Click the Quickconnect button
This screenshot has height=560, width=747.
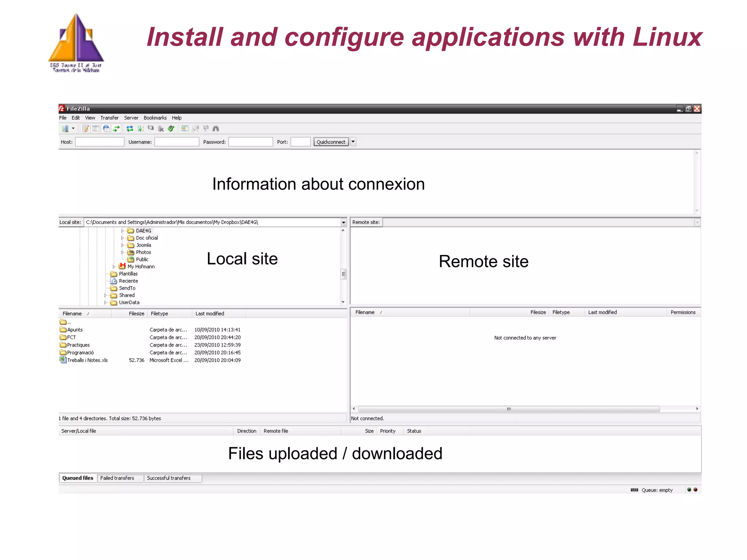(331, 142)
